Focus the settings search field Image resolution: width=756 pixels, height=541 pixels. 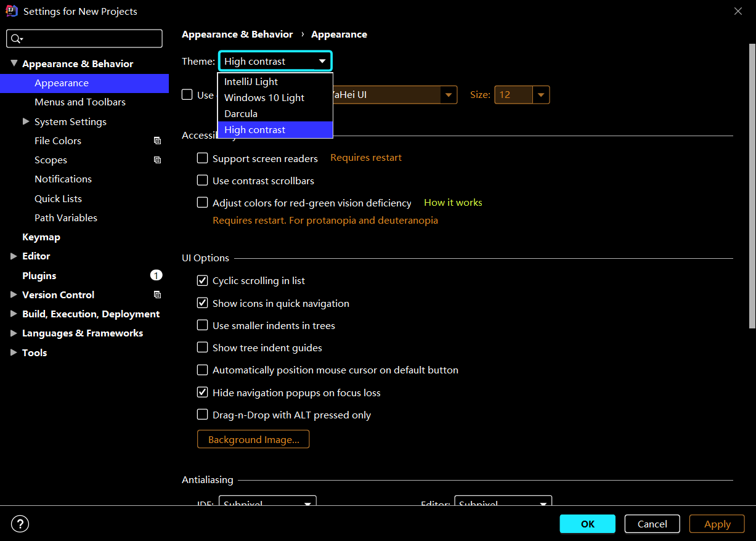click(84, 38)
